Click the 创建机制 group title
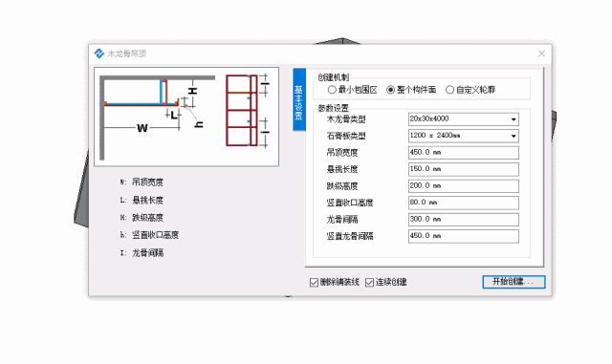 pos(334,77)
